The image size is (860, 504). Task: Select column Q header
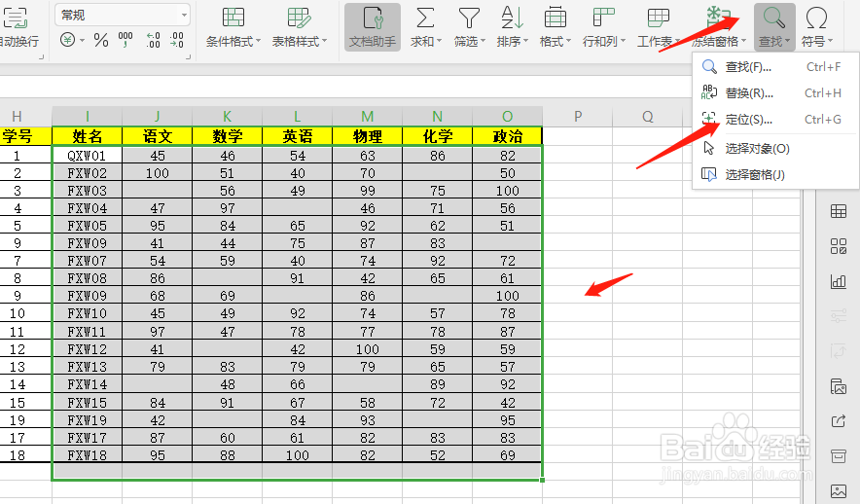tap(648, 116)
